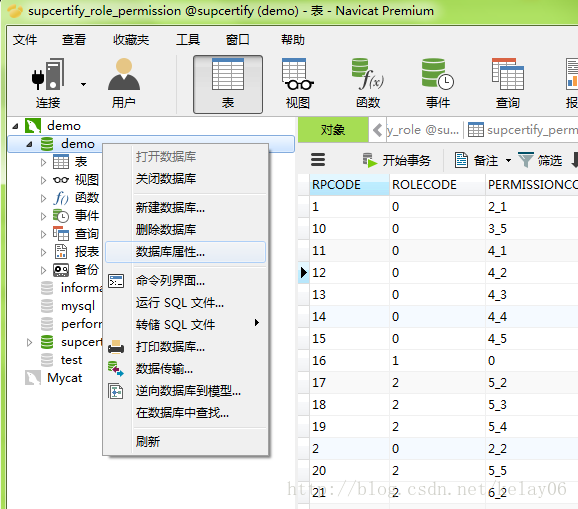
Task: Open the 帮助 (Help) menu
Action: 293,39
